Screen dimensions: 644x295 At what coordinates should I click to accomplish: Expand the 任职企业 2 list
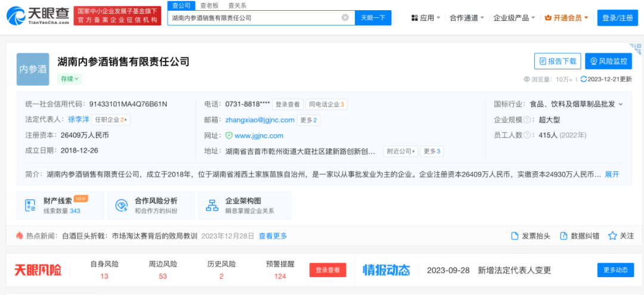[111, 119]
